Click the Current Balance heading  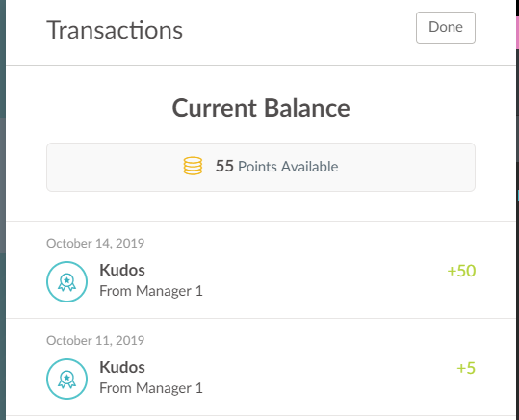click(261, 108)
